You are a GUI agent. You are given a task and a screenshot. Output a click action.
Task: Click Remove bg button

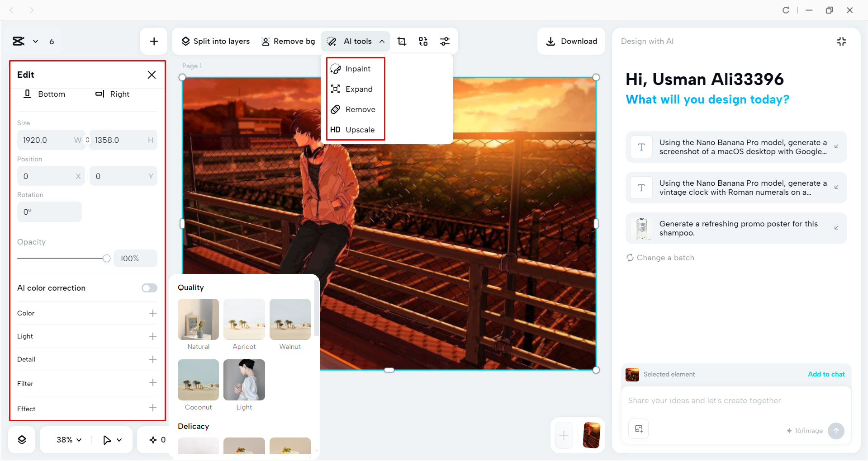288,41
